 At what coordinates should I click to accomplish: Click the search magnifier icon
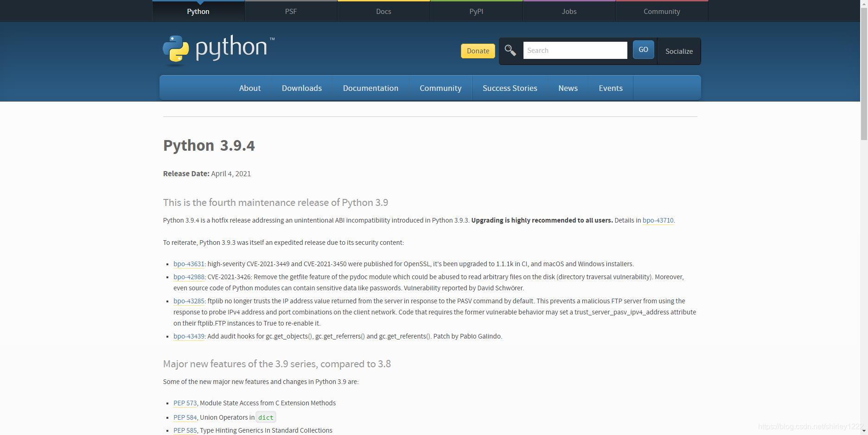pyautogui.click(x=511, y=50)
